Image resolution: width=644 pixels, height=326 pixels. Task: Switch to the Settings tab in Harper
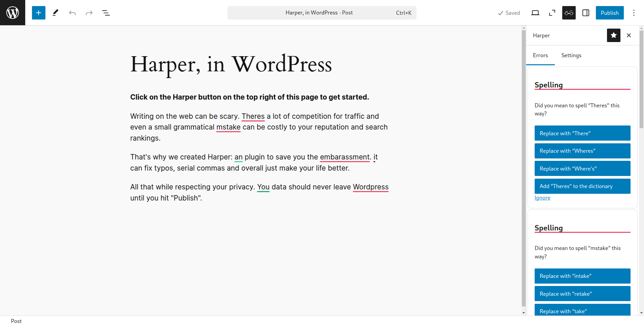571,56
